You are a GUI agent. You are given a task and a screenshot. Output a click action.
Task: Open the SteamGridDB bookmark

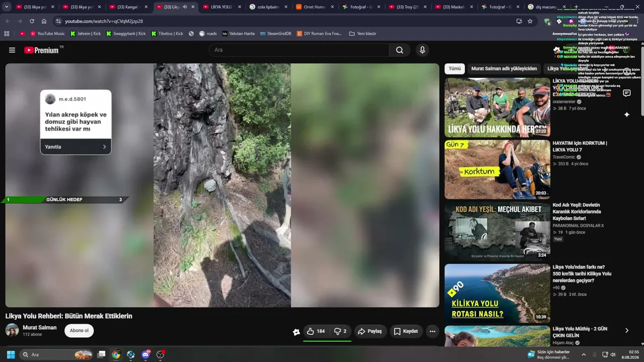tap(276, 34)
